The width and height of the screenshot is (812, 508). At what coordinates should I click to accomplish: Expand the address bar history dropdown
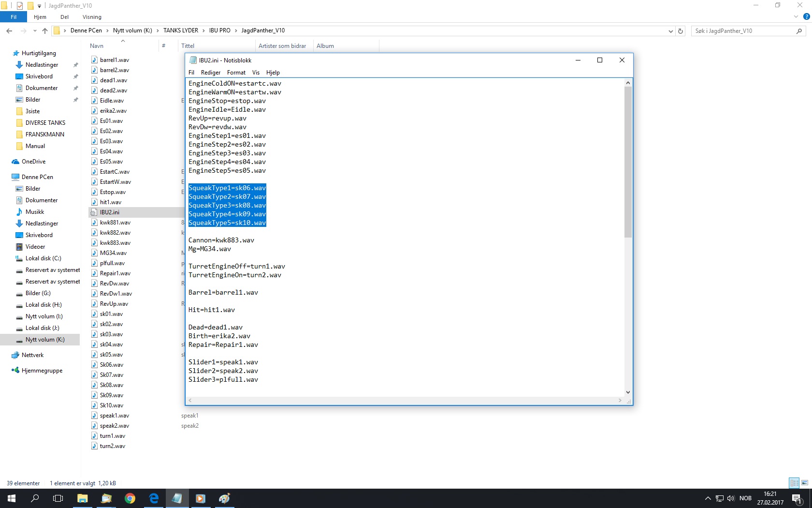(x=670, y=31)
